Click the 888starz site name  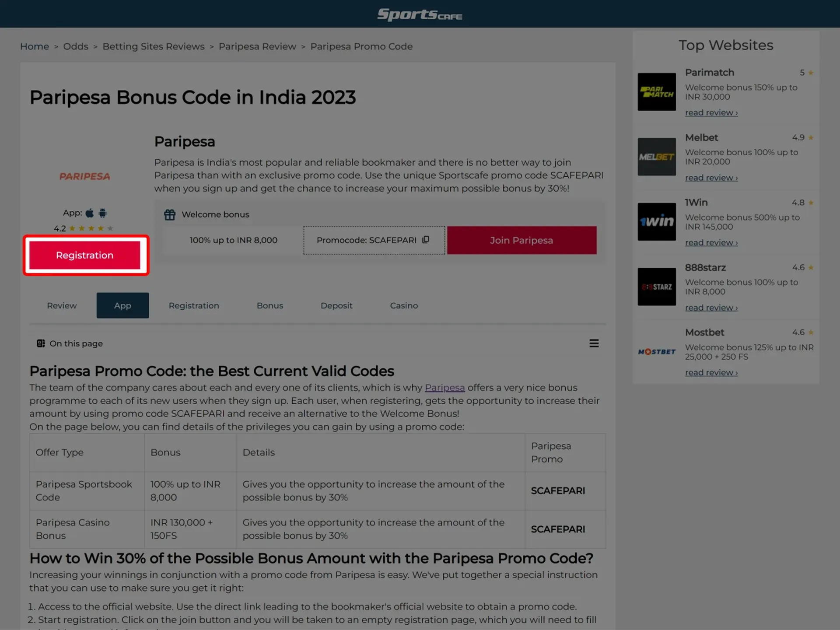tap(705, 267)
